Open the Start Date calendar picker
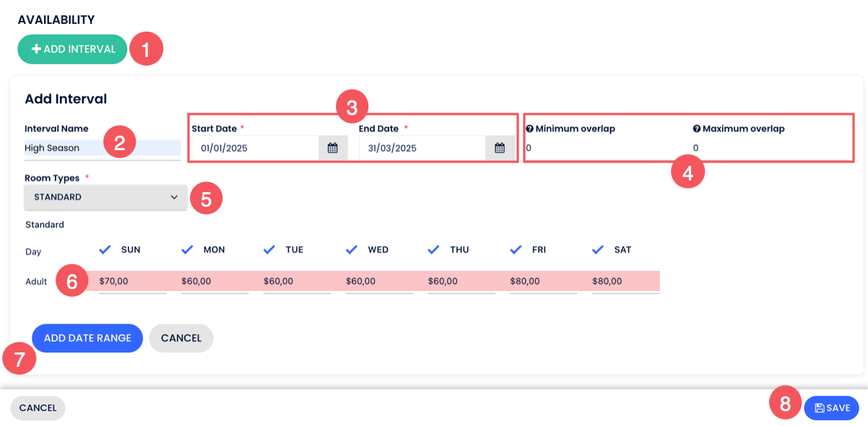Image resolution: width=868 pixels, height=426 pixels. 332,148
